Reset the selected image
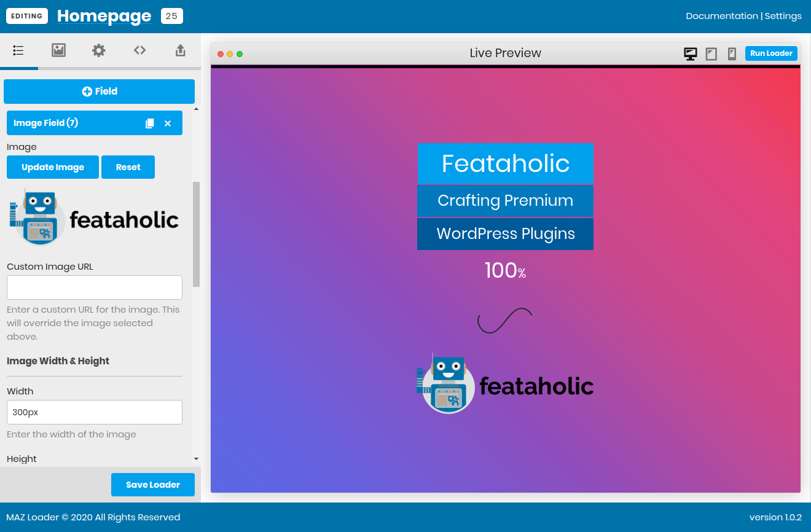The height and width of the screenshot is (532, 811). [128, 167]
